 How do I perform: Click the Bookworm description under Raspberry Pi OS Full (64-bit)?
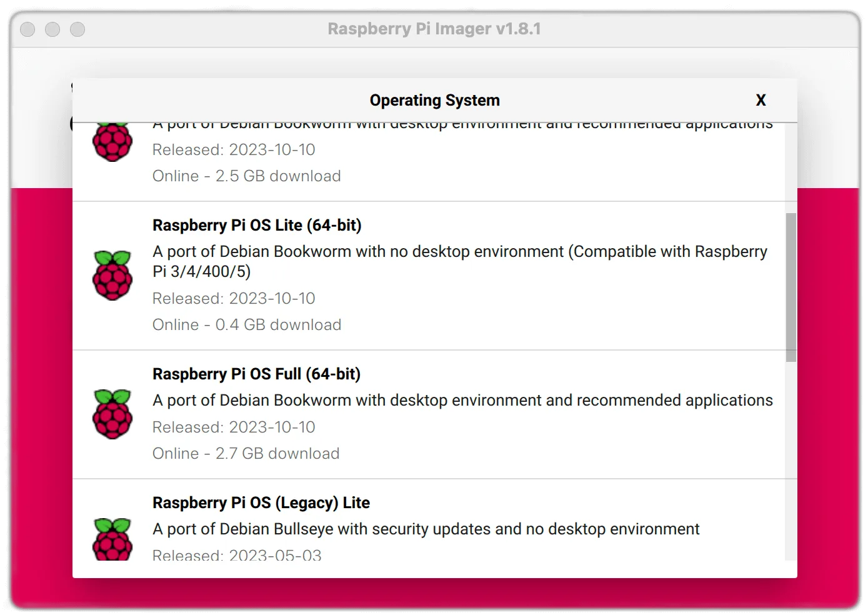[462, 400]
